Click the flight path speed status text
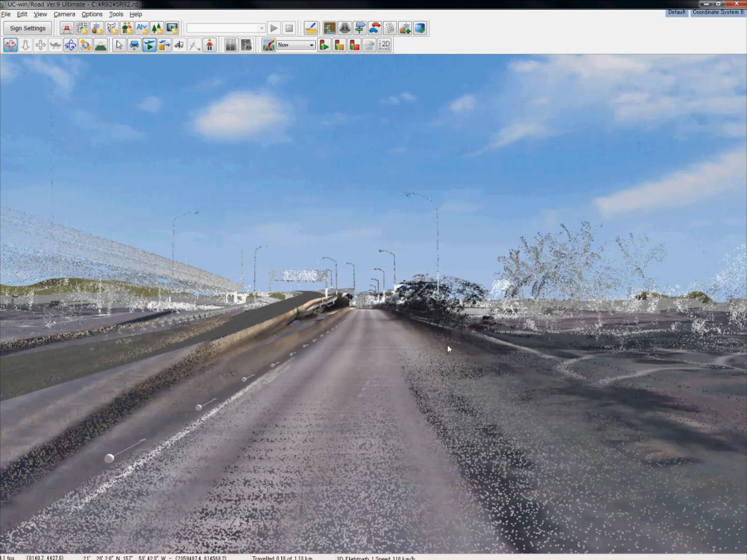Image resolution: width=747 pixels, height=560 pixels. (376, 558)
